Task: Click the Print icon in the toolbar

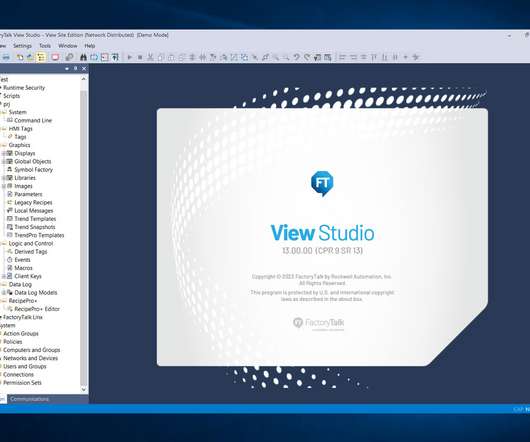Action: point(6,57)
